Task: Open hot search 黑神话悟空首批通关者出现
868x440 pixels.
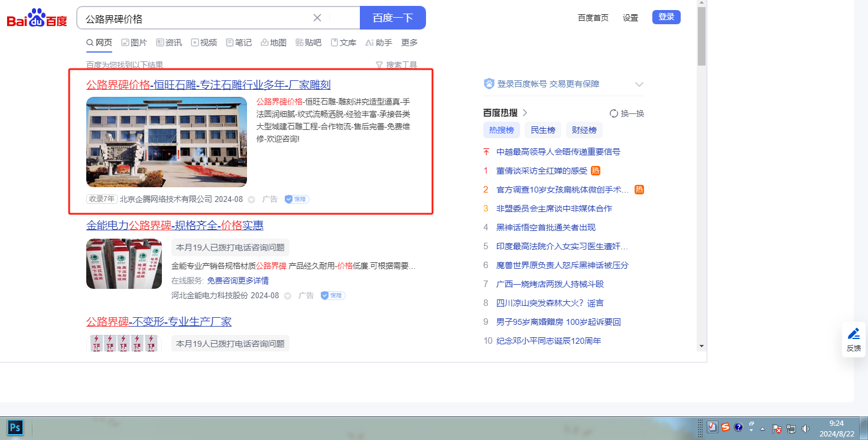Action: coord(546,227)
